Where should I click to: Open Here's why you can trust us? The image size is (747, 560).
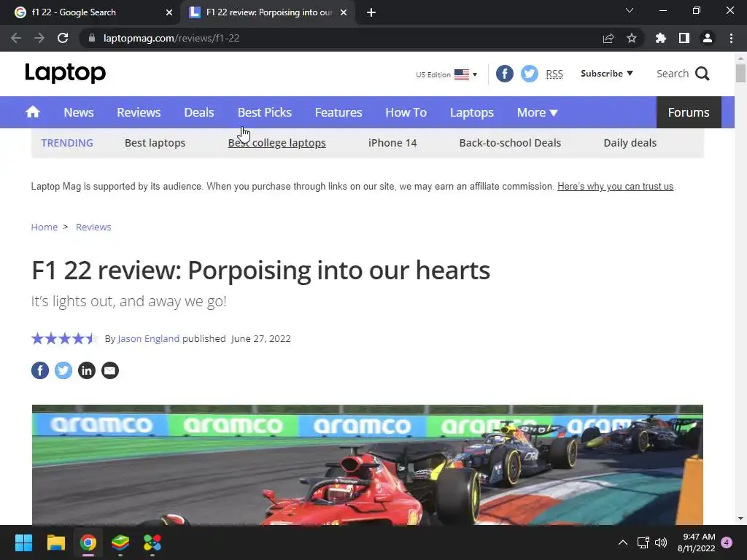pos(616,186)
